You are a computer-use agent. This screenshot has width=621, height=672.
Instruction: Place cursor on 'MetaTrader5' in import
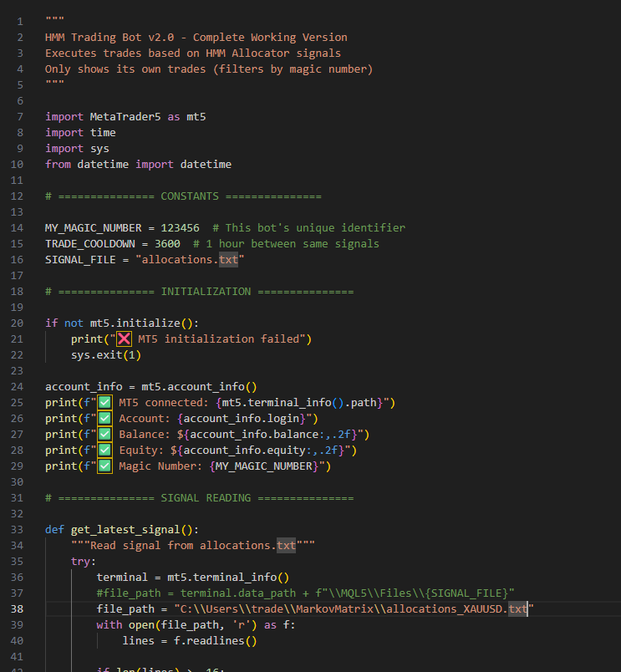125,117
